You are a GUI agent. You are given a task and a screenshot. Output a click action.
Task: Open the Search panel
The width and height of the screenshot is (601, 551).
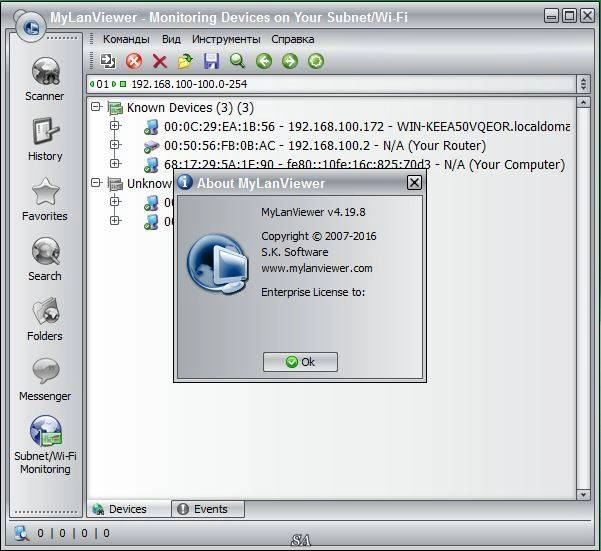[x=45, y=259]
